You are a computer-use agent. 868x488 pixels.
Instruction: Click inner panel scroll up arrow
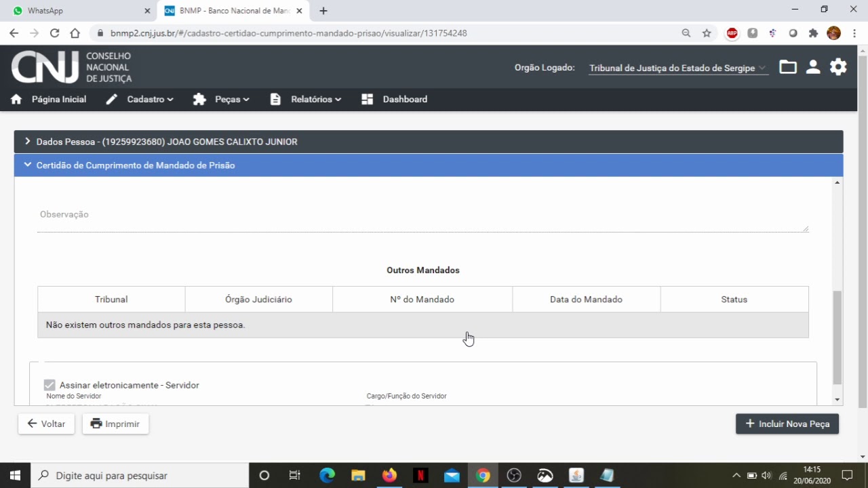[837, 182]
